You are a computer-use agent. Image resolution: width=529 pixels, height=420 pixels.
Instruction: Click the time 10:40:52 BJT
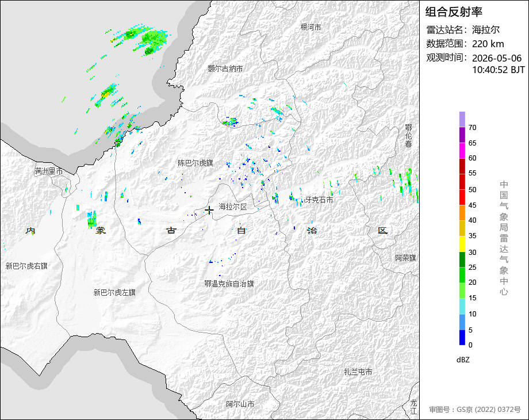(499, 70)
